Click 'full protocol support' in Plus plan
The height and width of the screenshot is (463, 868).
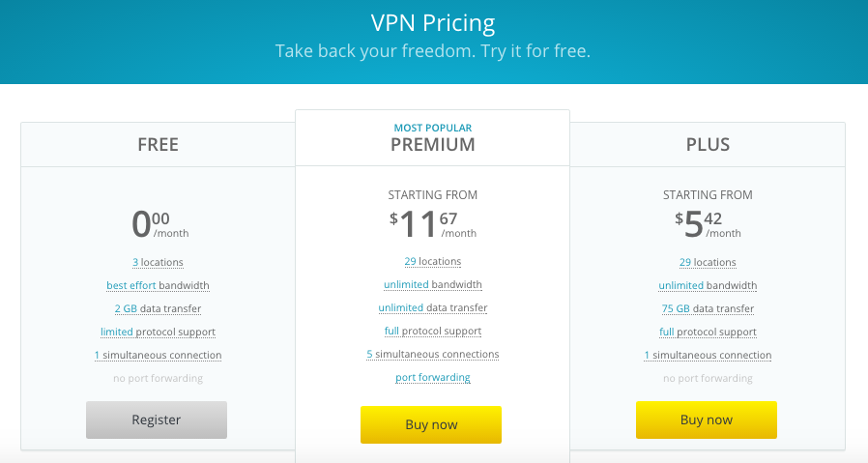point(708,333)
